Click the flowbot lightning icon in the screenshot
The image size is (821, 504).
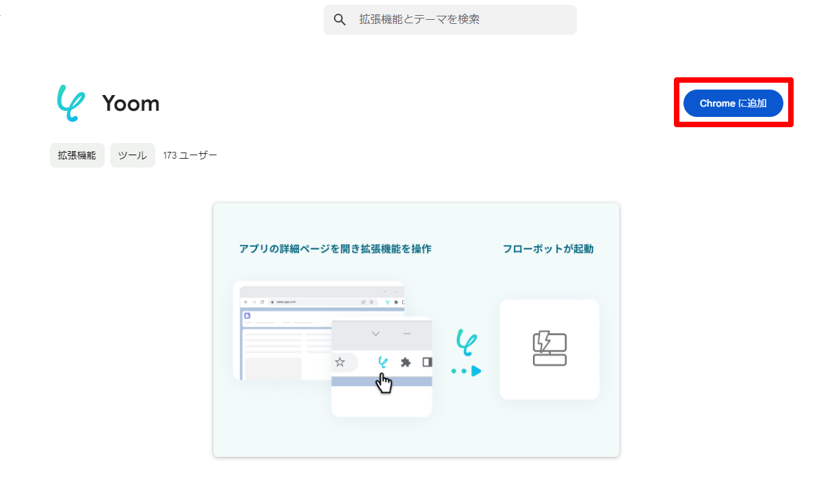pos(549,349)
